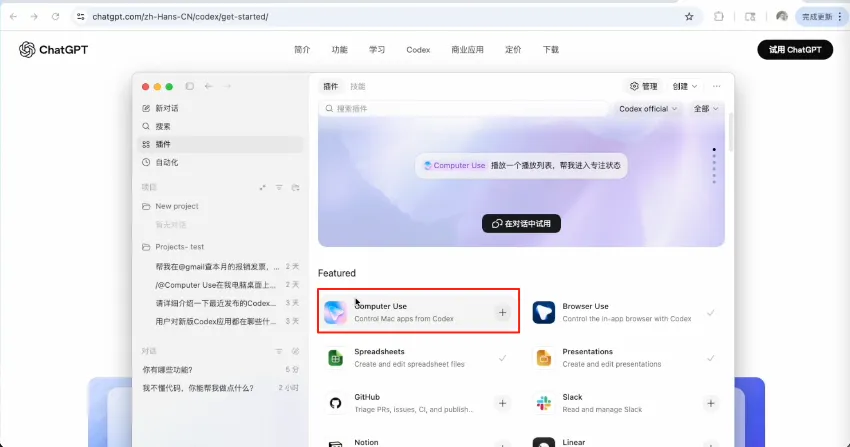Open the three-dot more options menu

[717, 86]
